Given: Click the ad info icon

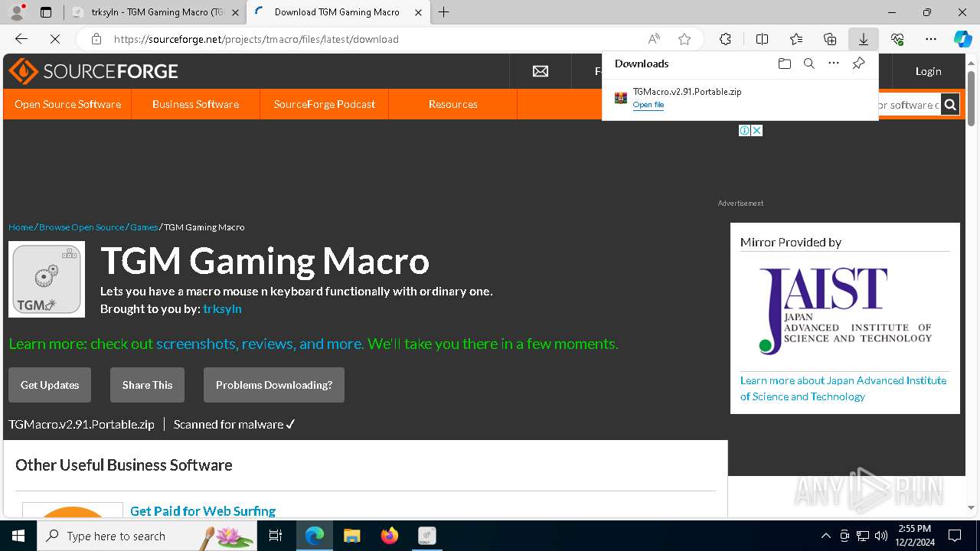Looking at the screenshot, I should click(x=744, y=130).
